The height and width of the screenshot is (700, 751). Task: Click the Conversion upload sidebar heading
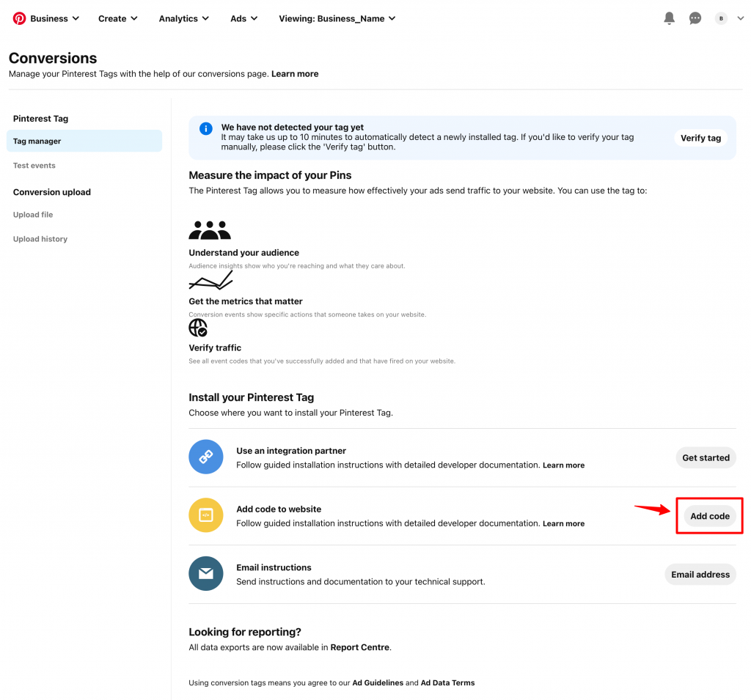[52, 192]
